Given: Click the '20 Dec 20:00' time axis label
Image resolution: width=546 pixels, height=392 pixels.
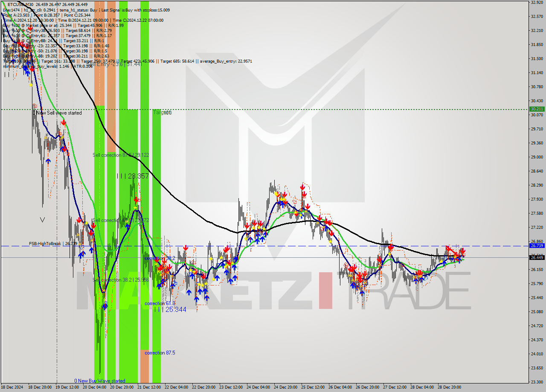Looking at the screenshot, I should pos(122,387).
